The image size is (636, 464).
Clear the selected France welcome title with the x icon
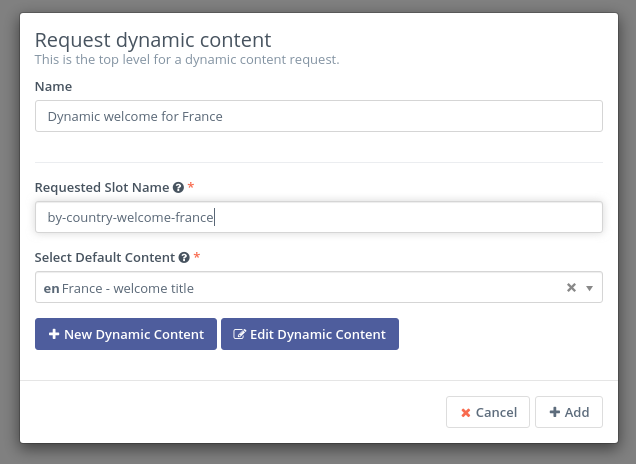pos(571,288)
